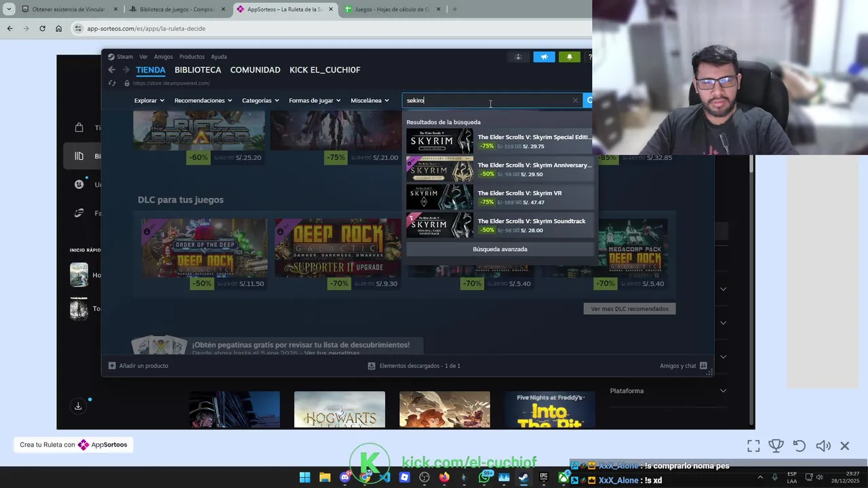Click Añadir un producto

(138, 366)
